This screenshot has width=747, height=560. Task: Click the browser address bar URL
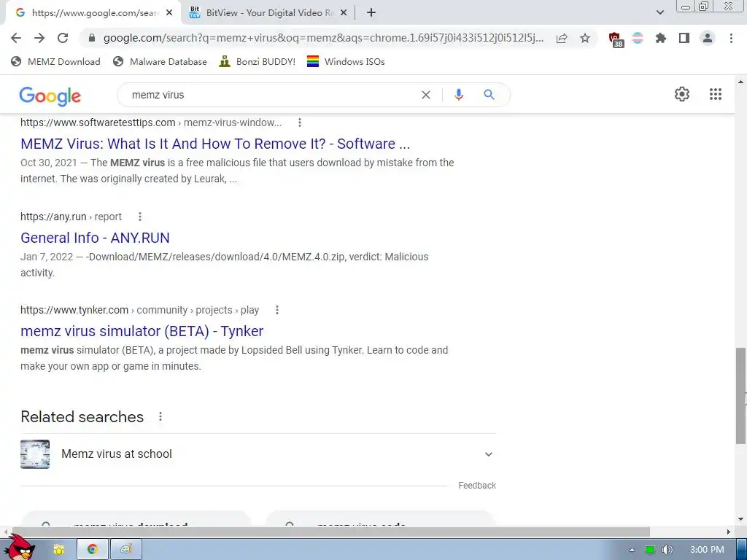[323, 38]
